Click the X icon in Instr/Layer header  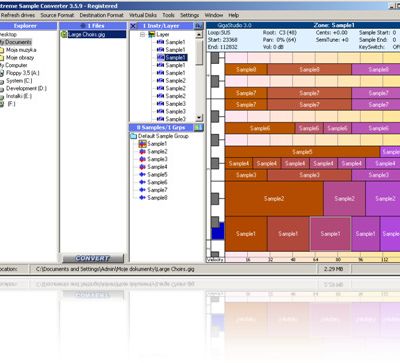(x=133, y=26)
